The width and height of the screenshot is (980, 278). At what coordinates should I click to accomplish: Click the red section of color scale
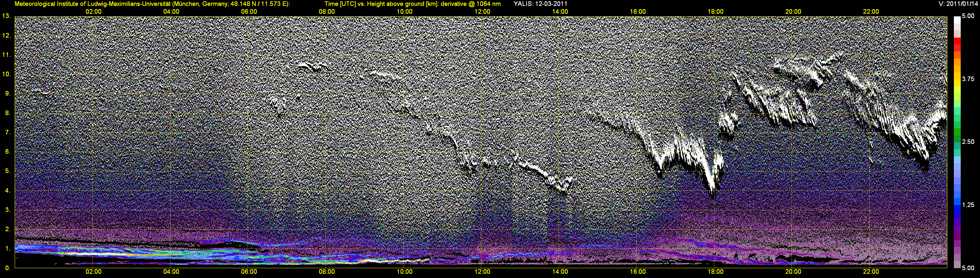click(957, 44)
